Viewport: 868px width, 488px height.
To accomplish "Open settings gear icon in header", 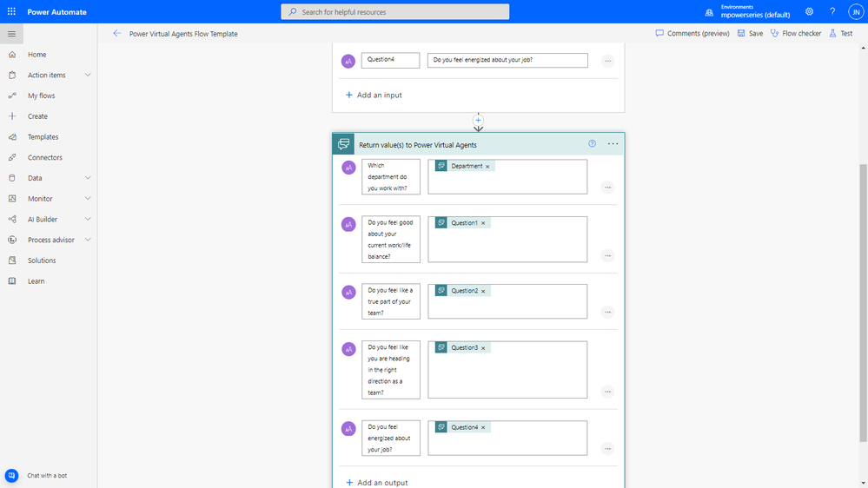I will point(809,11).
